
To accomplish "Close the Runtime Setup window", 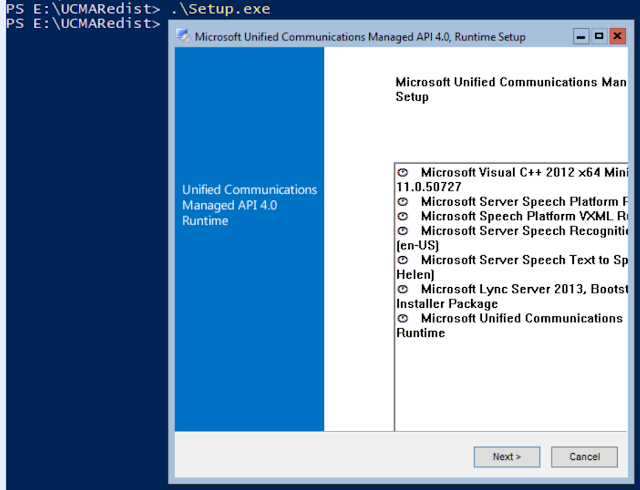I will 618,37.
